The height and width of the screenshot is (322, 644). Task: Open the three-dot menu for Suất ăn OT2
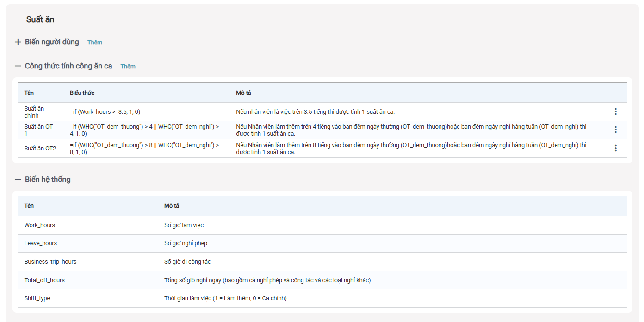point(615,148)
